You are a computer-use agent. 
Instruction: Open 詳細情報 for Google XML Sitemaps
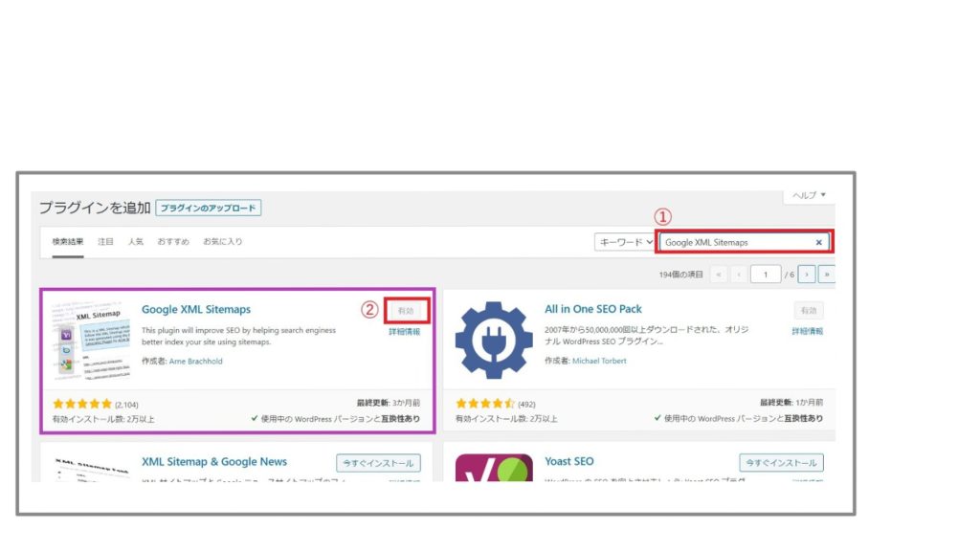coord(405,332)
